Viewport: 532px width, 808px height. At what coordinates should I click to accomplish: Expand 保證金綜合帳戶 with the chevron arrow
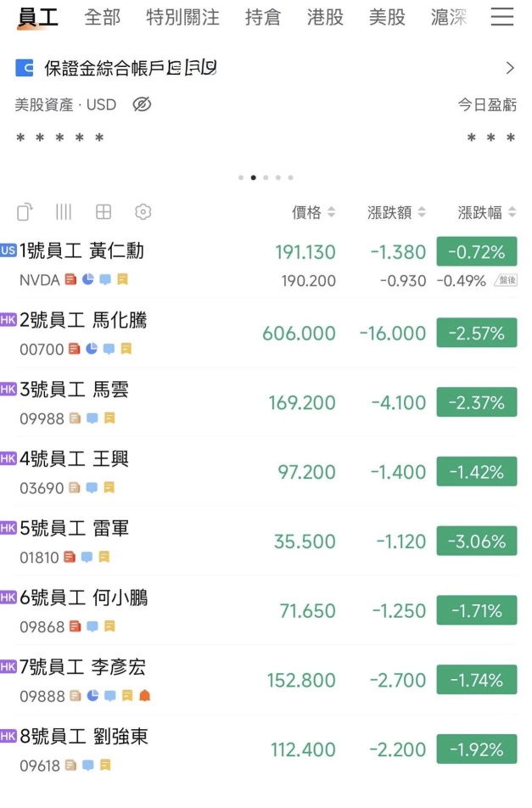(510, 68)
